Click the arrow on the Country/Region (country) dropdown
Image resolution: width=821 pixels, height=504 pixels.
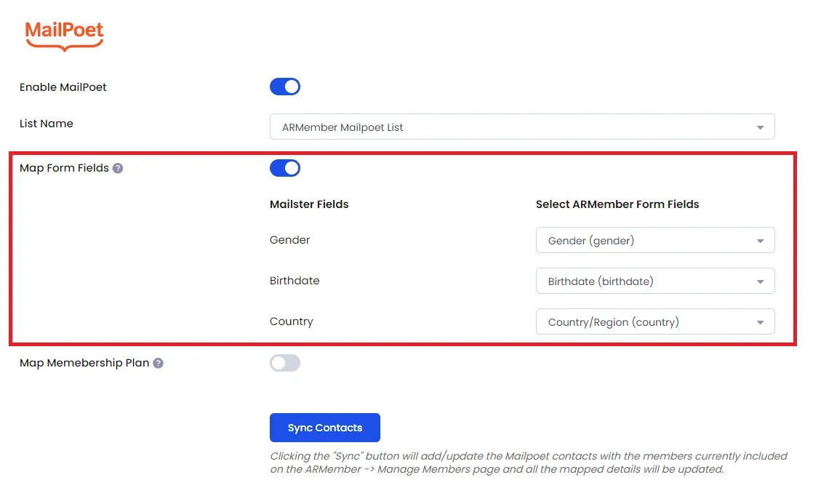760,323
